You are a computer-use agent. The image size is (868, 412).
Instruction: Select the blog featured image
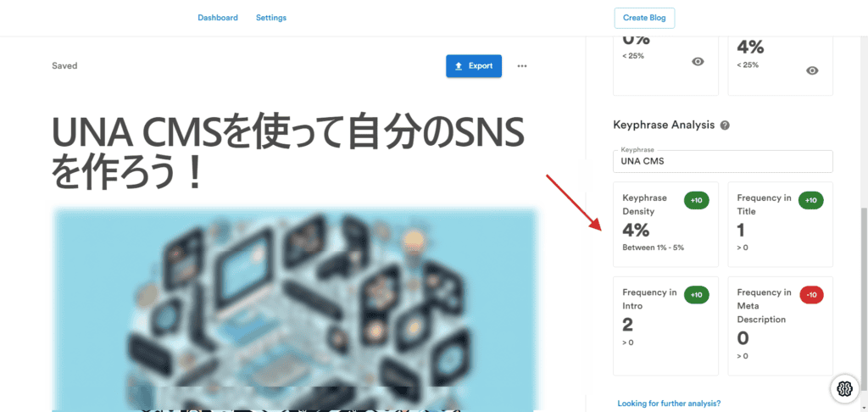pyautogui.click(x=295, y=309)
